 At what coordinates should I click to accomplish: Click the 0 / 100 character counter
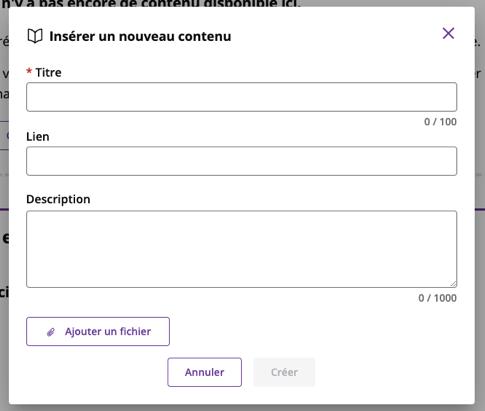click(440, 122)
